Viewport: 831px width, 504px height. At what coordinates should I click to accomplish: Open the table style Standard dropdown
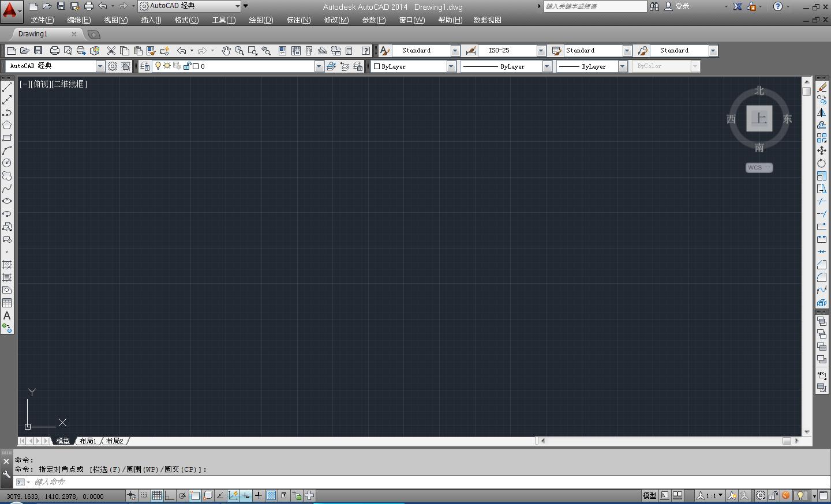tap(627, 51)
